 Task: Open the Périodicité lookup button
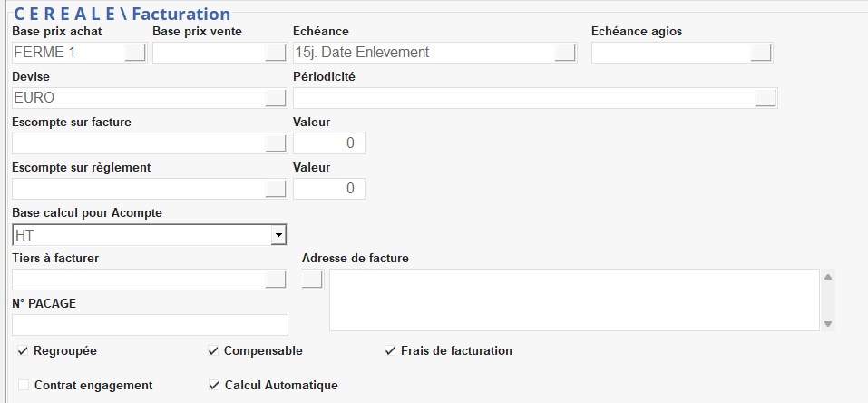(x=766, y=98)
